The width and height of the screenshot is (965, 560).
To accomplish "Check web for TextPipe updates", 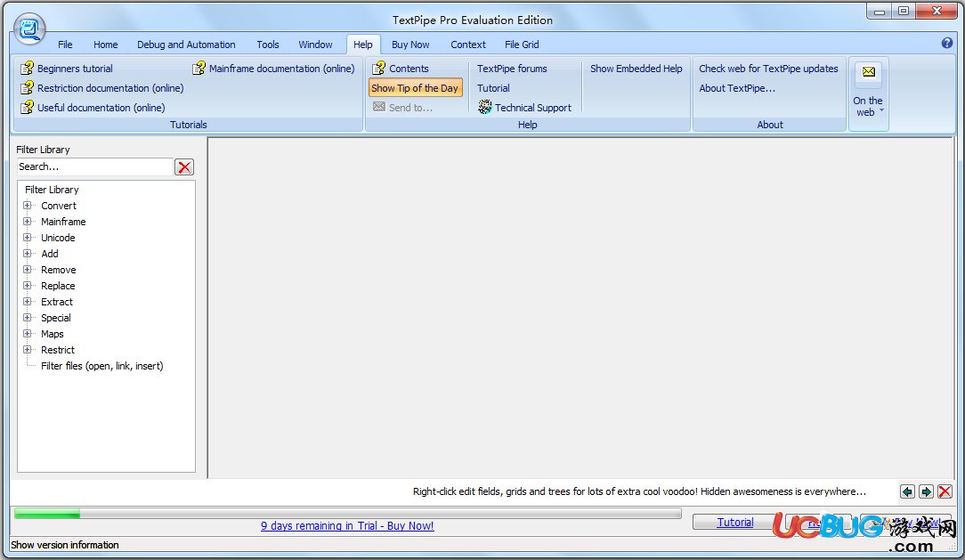I will pos(768,69).
